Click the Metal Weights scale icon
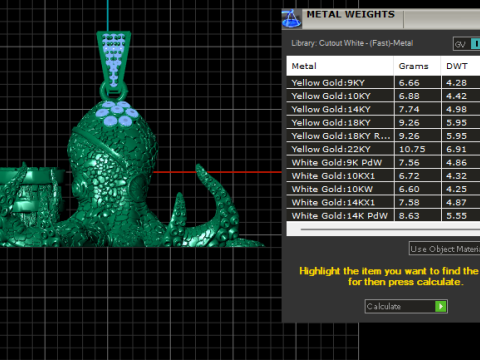 291,19
